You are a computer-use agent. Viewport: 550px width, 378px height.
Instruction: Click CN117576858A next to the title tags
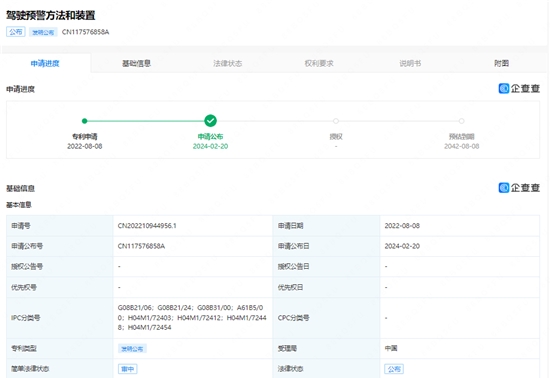click(86, 32)
